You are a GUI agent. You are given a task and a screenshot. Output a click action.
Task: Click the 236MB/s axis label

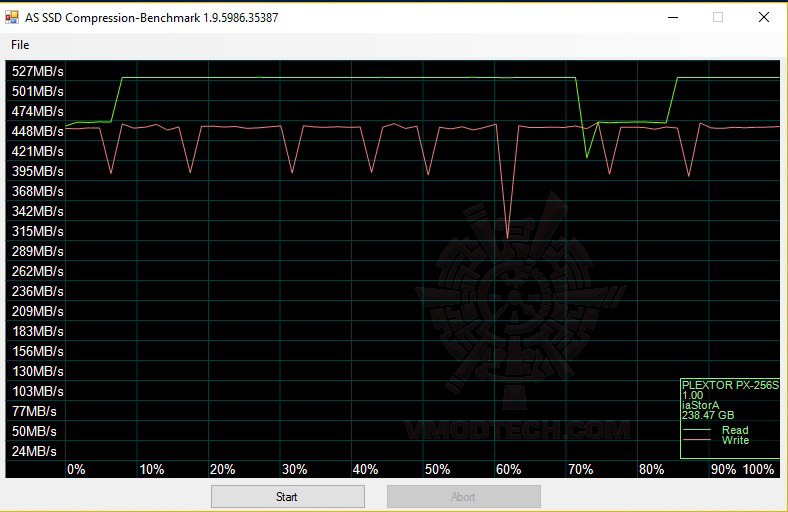[x=38, y=291]
